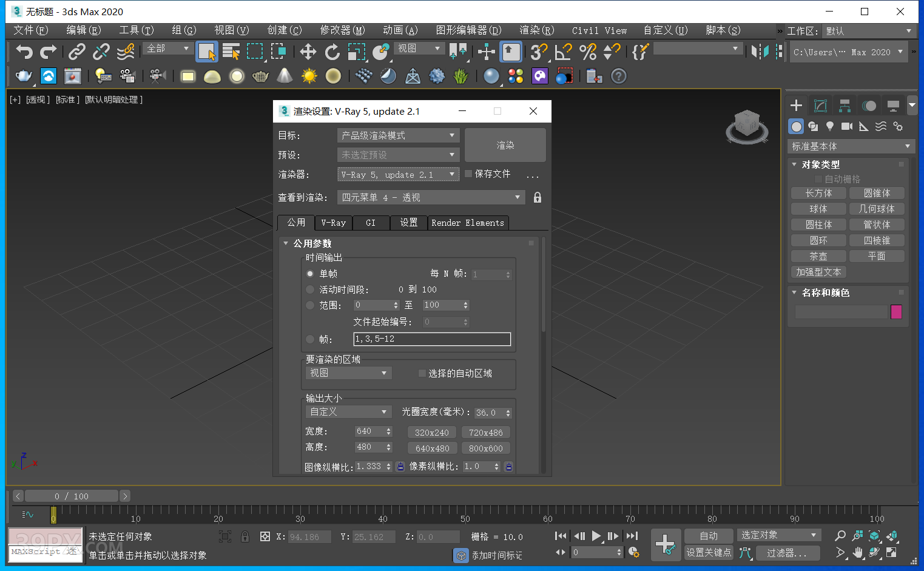Screen dimensions: 924x571
Task: Open the 目标 产品级渲染模式 dropdown
Action: click(x=398, y=135)
